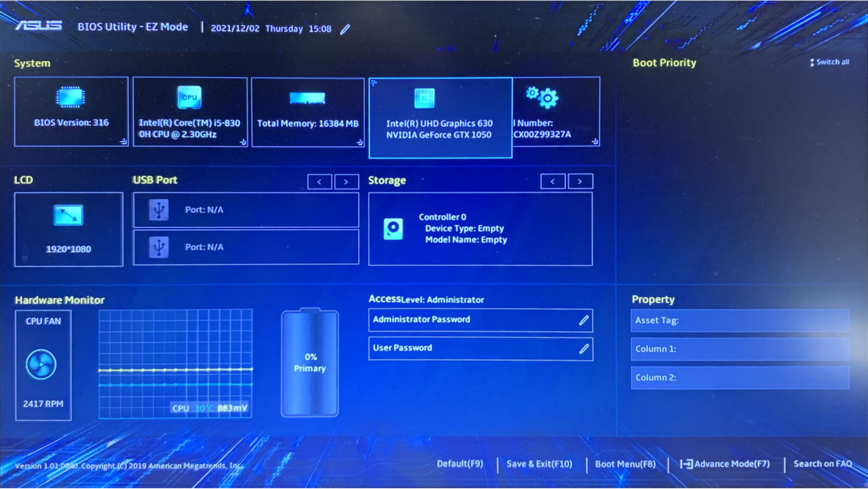
Task: Switch to Advance Mode(F7)
Action: 725,464
